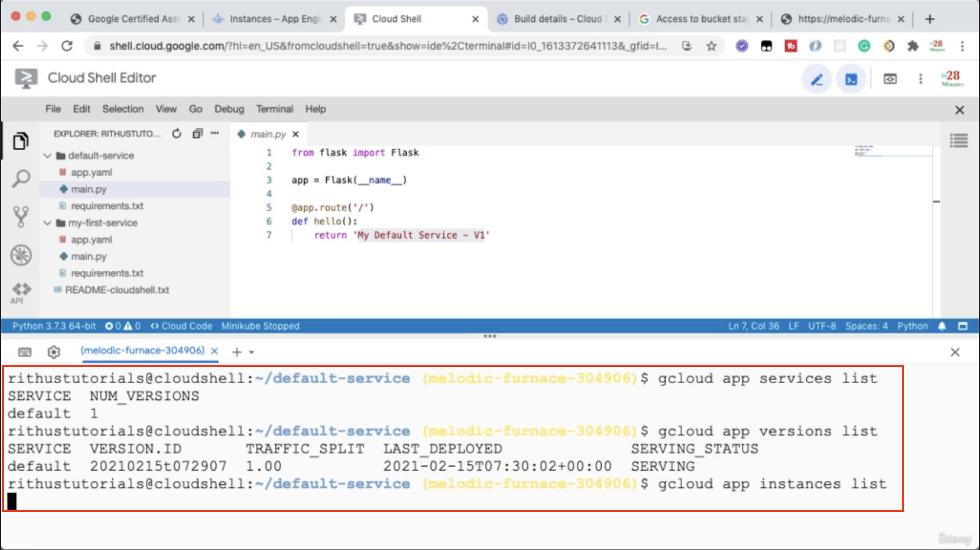Toggle bottom panel icon in status bar
Viewport: 980px width, 550px height.
[963, 326]
